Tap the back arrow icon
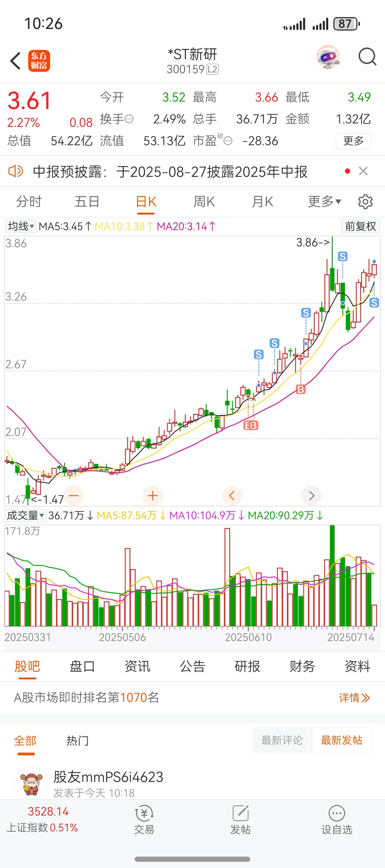The image size is (385, 868). pyautogui.click(x=15, y=61)
